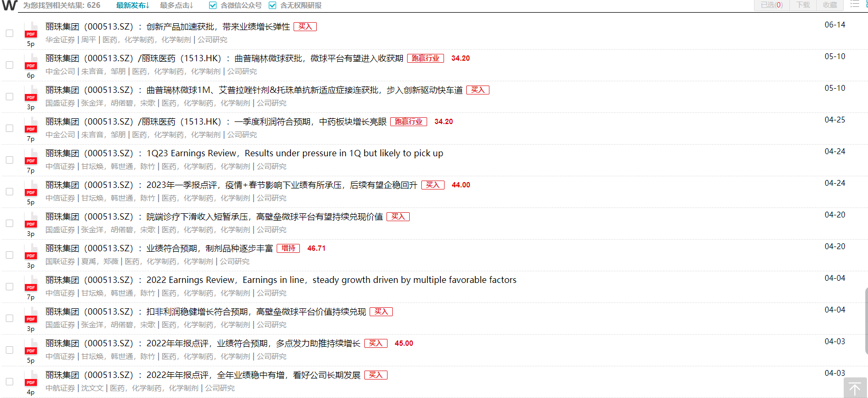Sort results by 最新发布
The width and height of the screenshot is (868, 398).
click(x=133, y=5)
